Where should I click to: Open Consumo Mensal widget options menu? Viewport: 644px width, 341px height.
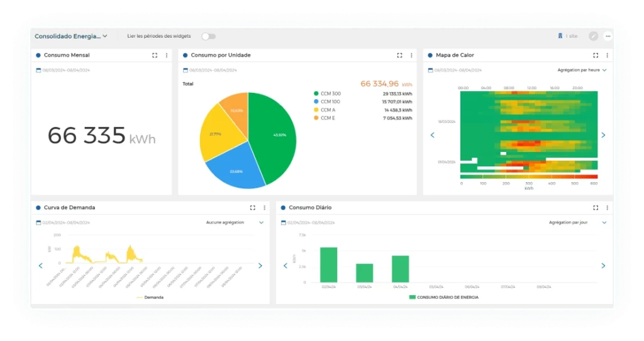point(167,55)
